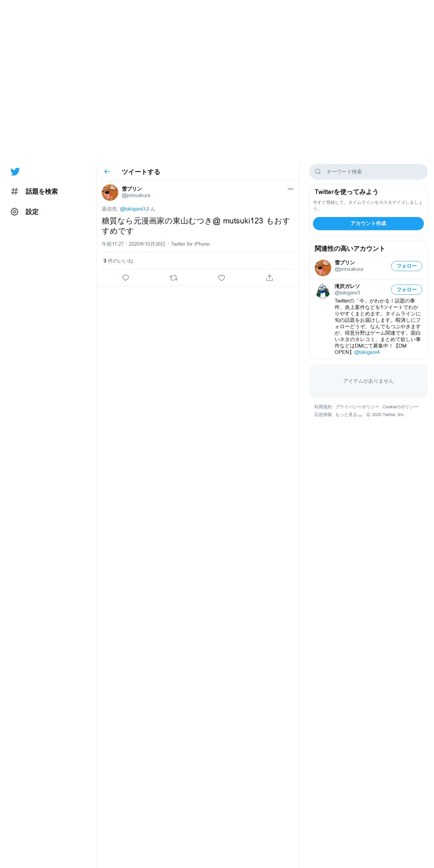
Task: Open 設定 settings menu item
Action: [24, 212]
